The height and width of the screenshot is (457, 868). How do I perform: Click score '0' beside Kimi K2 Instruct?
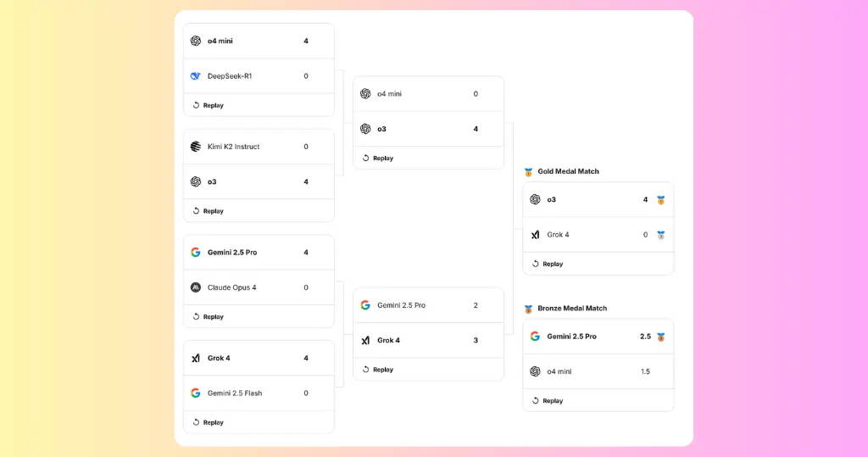click(305, 146)
